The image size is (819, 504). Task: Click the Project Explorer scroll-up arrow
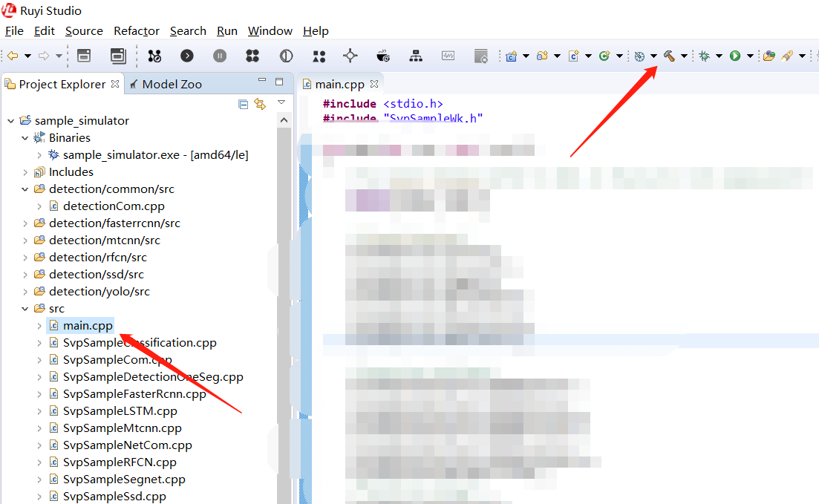point(284,120)
